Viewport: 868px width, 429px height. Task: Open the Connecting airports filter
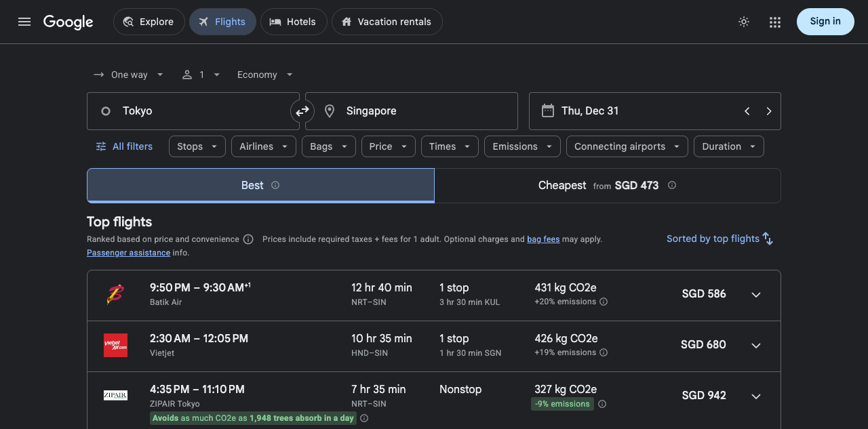coord(627,146)
